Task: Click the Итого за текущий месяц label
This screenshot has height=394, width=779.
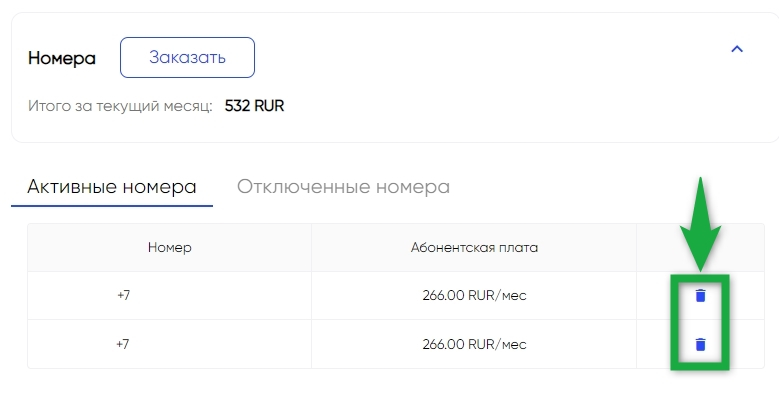Action: [x=120, y=106]
